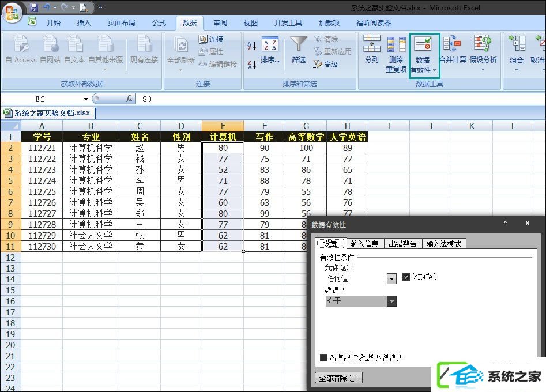Open dropdown arrow under Data Validation button
Screen dimensions: 546x392
435,70
